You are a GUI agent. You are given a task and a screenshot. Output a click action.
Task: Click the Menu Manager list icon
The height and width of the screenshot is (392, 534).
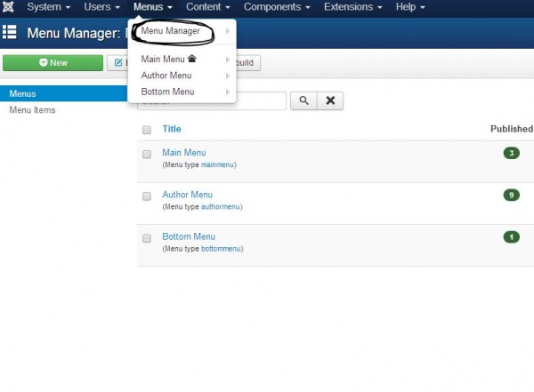10,32
